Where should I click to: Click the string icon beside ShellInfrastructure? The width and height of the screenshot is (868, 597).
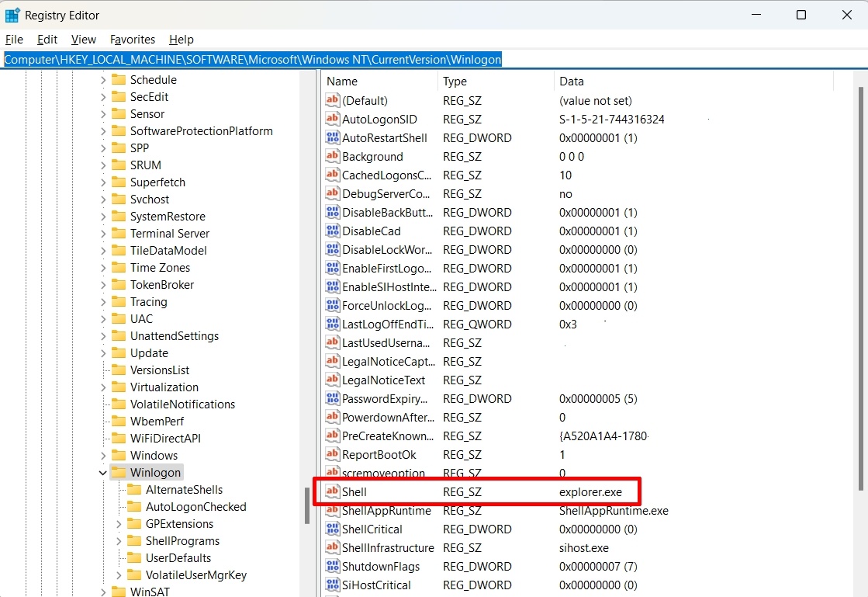(x=332, y=548)
